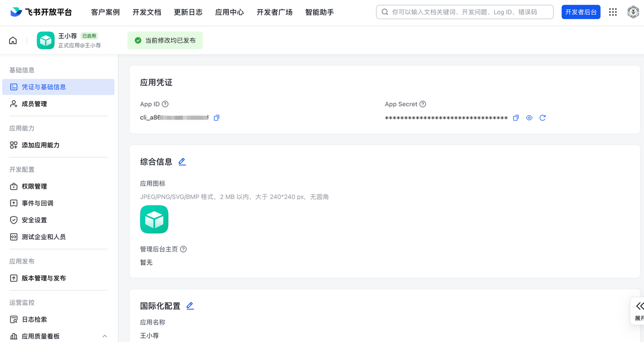Collapse the 应用质量看板 section
Viewport: 644px width, 342px height.
tap(105, 336)
